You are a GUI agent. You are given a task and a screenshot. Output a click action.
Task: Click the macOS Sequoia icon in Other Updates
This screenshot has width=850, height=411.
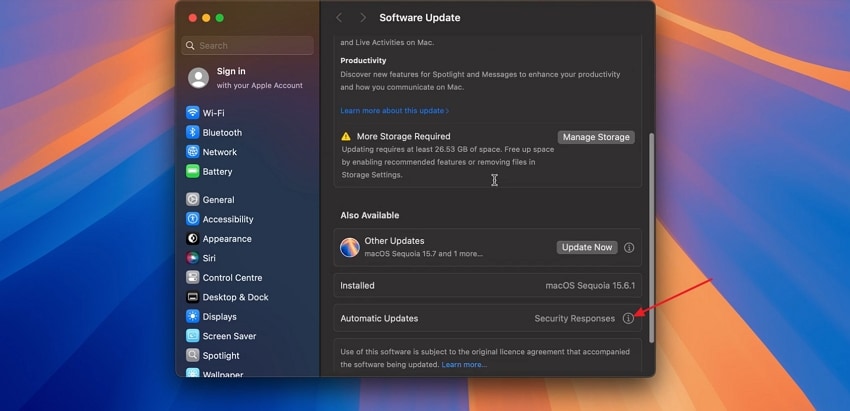pyautogui.click(x=350, y=247)
